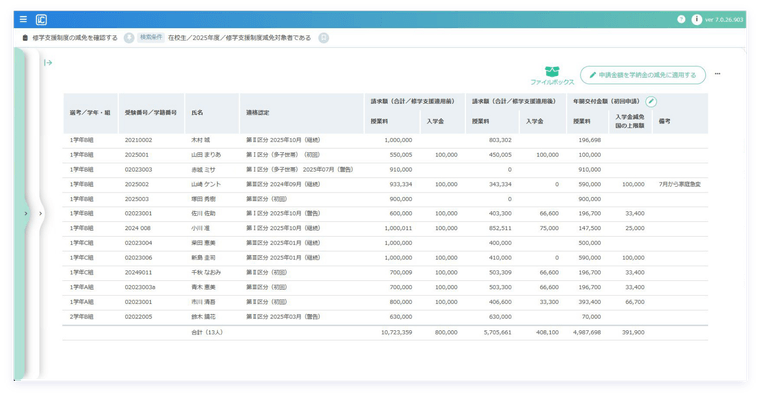Expand the panel with the arrow-to-right icon
760x397 pixels.
(x=48, y=63)
